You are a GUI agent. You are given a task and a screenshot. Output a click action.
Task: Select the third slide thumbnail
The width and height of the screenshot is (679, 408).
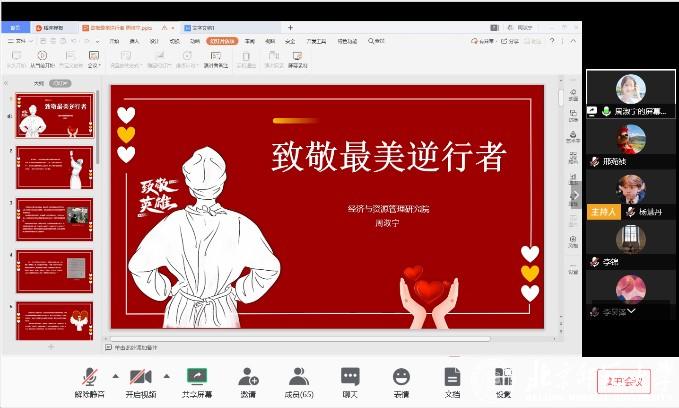[54, 218]
